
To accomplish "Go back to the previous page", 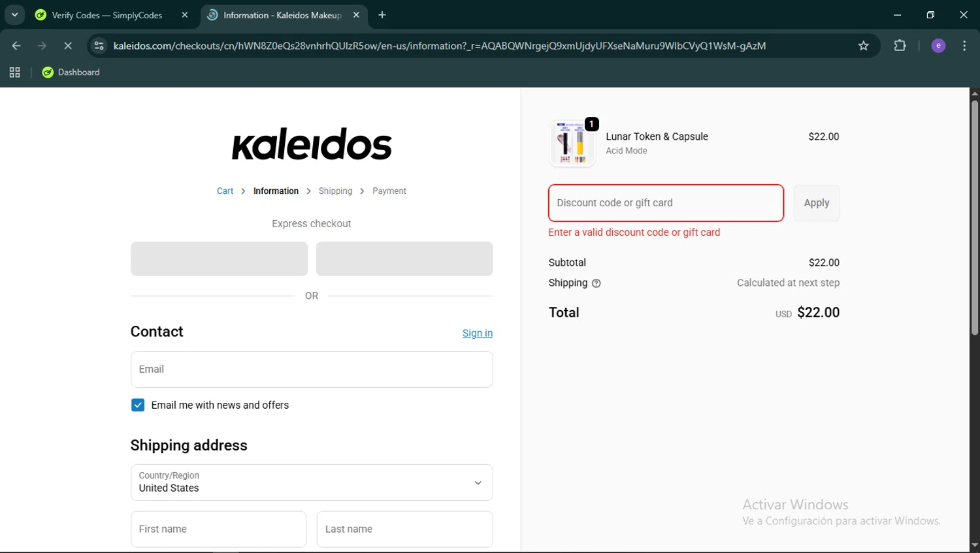I will coord(16,46).
